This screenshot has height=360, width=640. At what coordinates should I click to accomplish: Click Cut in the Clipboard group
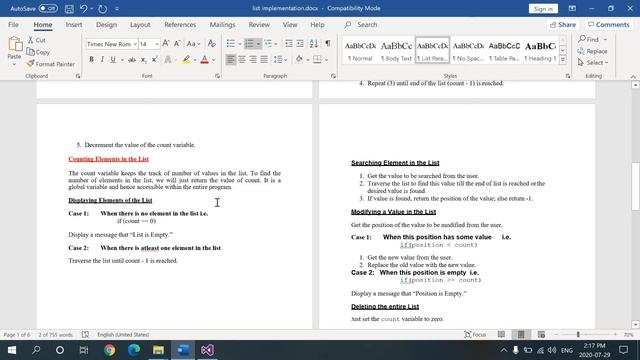tap(37, 40)
